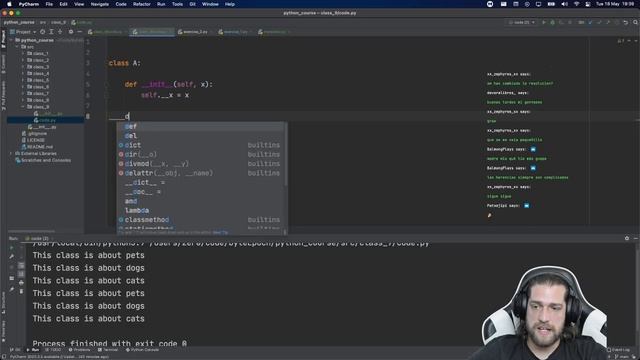This screenshot has height=360, width=640.
Task: Click the Git update project checkmark icon
Action: pyautogui.click(x=590, y=22)
